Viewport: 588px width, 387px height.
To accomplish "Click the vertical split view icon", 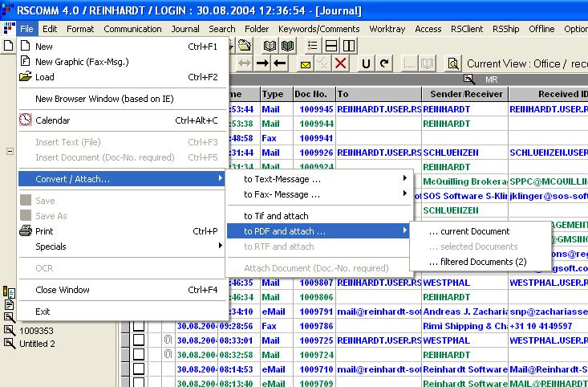I will pos(348,46).
